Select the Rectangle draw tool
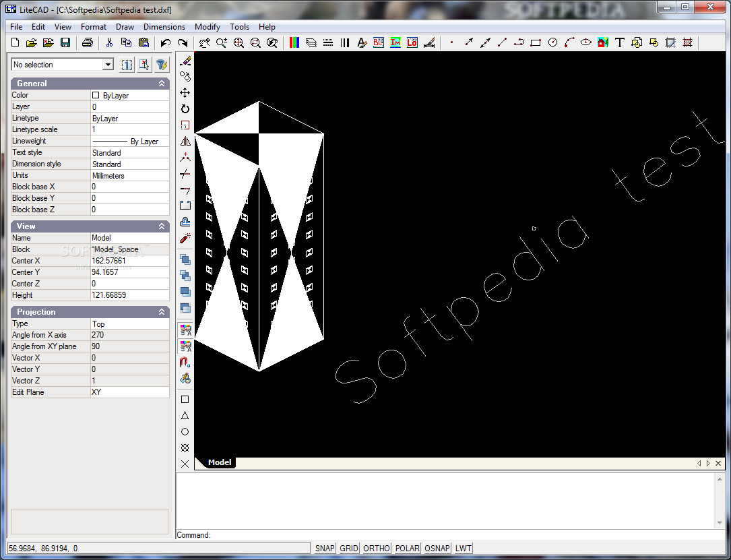The image size is (731, 560). (536, 43)
